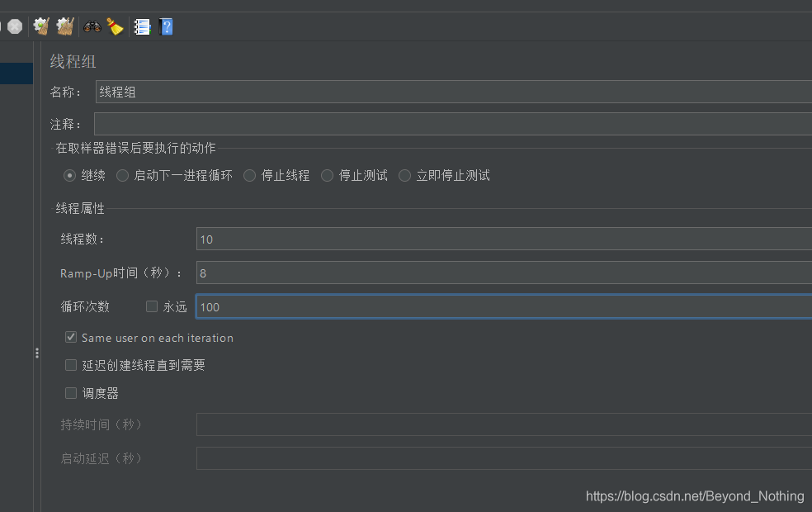Click the 在取样器错误后要执行的动作 section label
This screenshot has width=812, height=512.
(135, 148)
